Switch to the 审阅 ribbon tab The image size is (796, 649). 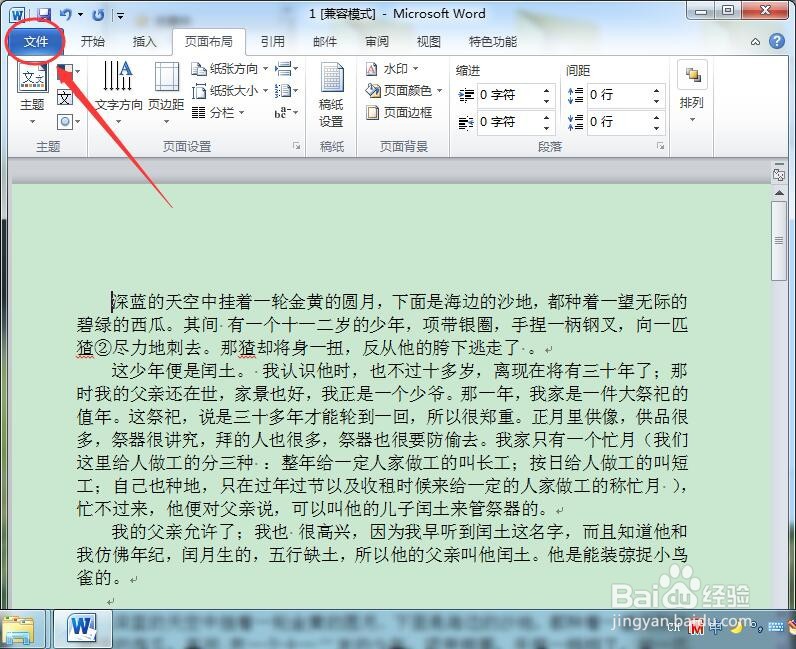pos(377,41)
